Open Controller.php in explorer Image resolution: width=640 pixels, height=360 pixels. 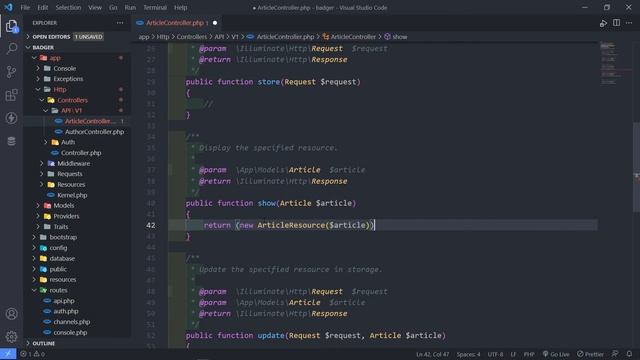tap(78, 153)
